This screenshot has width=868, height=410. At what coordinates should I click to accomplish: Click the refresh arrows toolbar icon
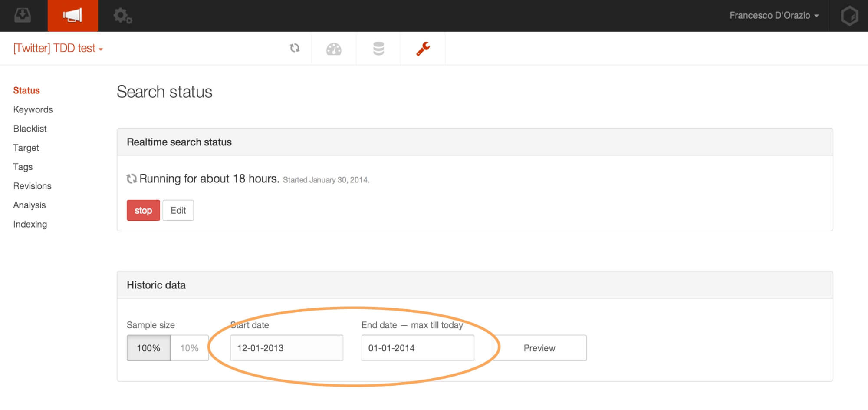[295, 48]
